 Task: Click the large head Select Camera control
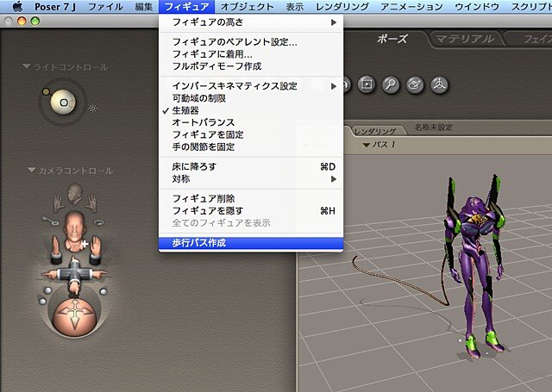pyautogui.click(x=75, y=232)
